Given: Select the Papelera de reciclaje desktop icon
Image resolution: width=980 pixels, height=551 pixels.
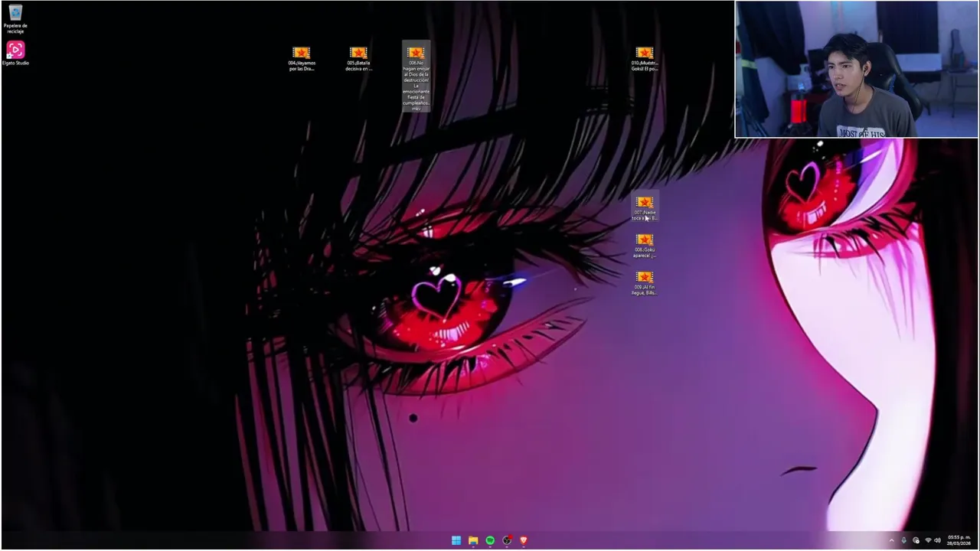Looking at the screenshot, I should pyautogui.click(x=15, y=19).
